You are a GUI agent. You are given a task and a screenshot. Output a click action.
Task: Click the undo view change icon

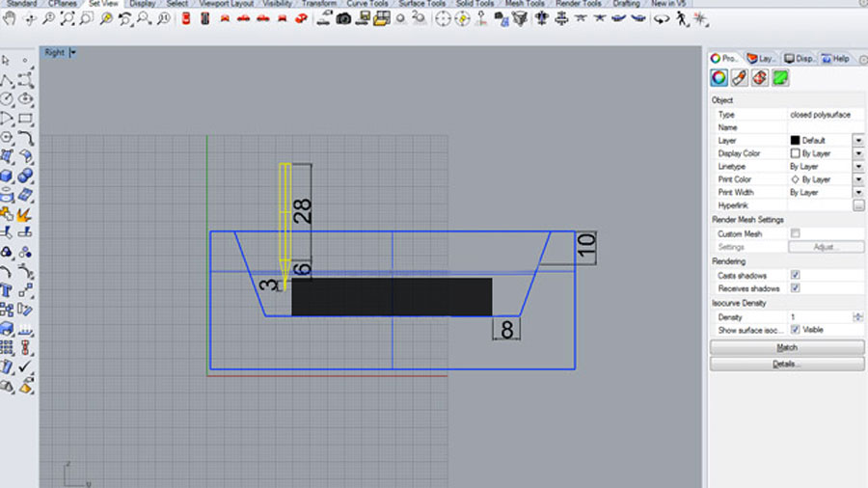tap(125, 19)
